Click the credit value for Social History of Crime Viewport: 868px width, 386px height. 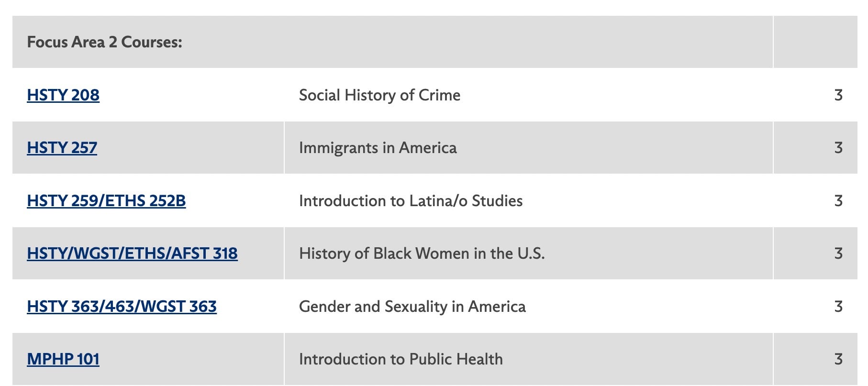(x=838, y=95)
